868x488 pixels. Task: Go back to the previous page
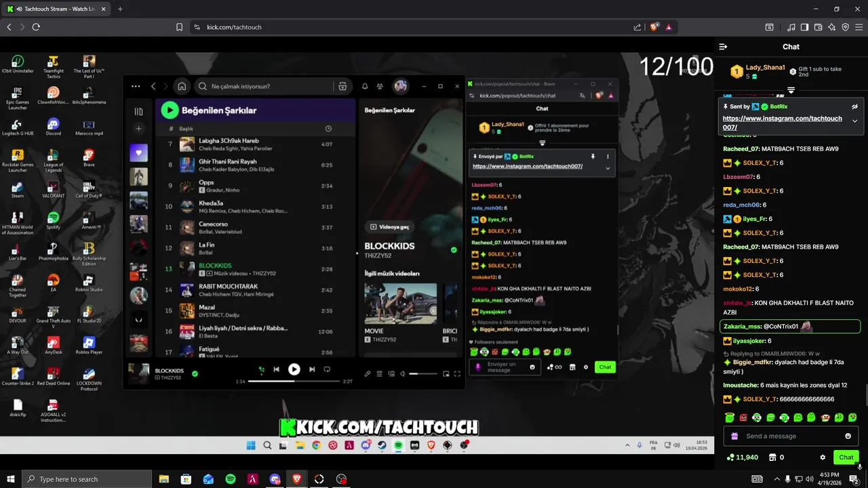(x=9, y=27)
